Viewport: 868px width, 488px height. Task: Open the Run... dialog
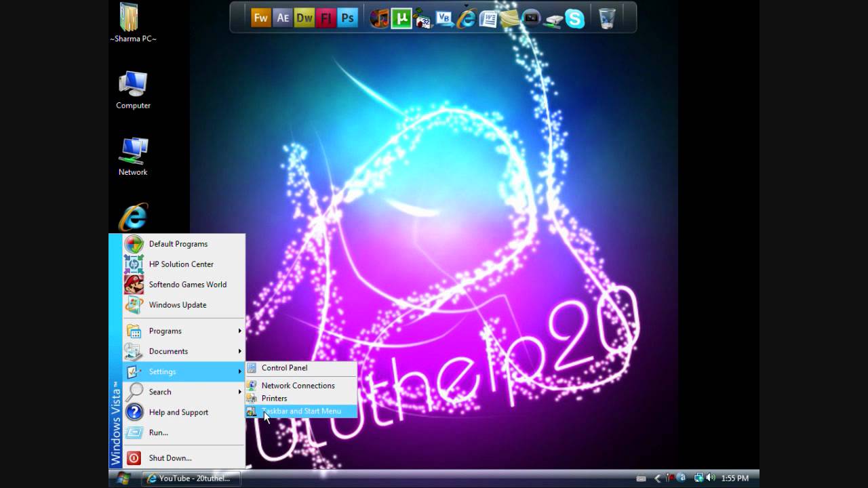click(x=184, y=432)
